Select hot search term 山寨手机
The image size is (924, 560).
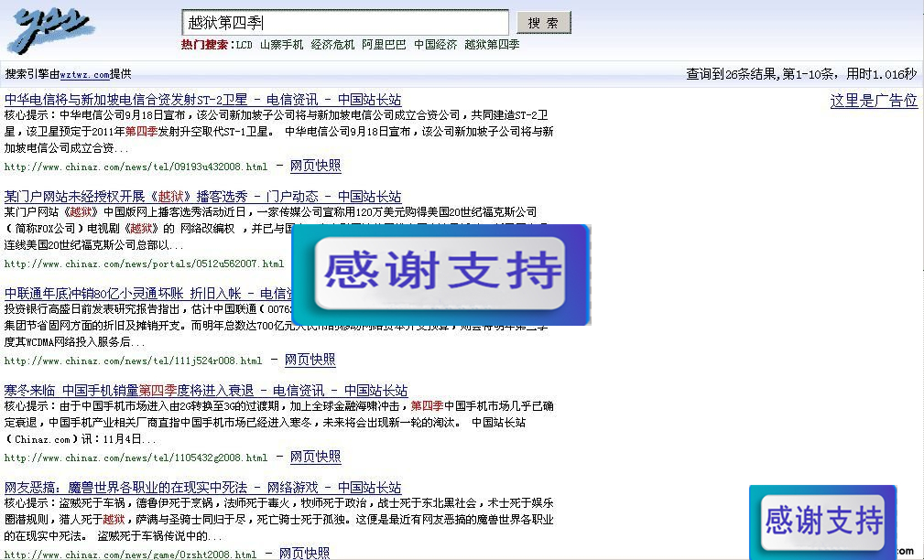[282, 45]
